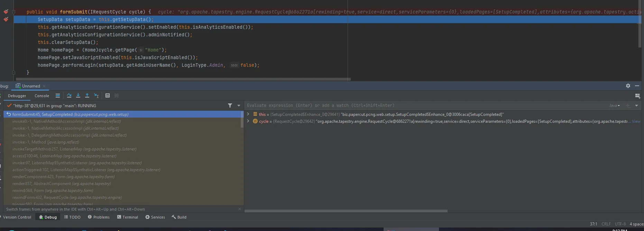This screenshot has width=644, height=231.
Task: Select actionTriggered:102 frame
Action: (x=122, y=170)
